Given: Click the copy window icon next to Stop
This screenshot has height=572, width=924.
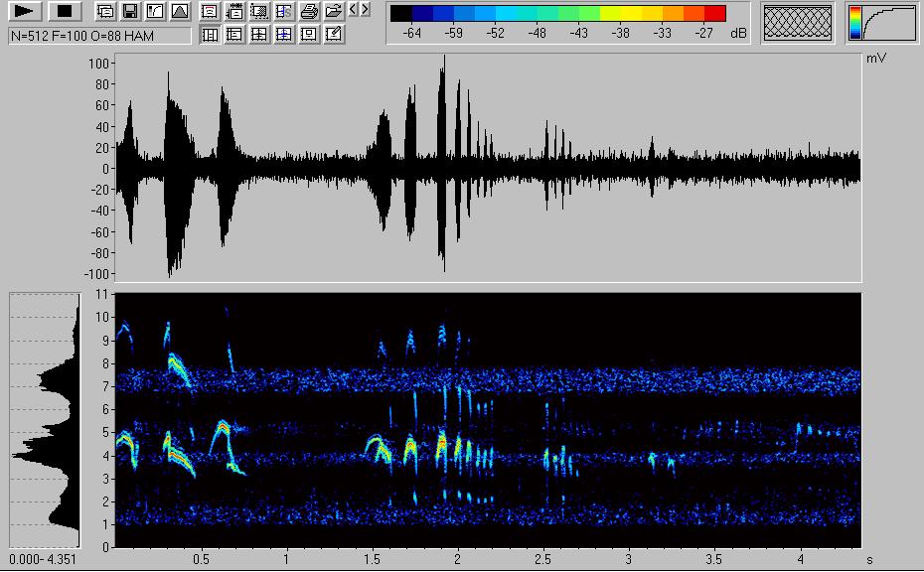Looking at the screenshot, I should tap(104, 12).
